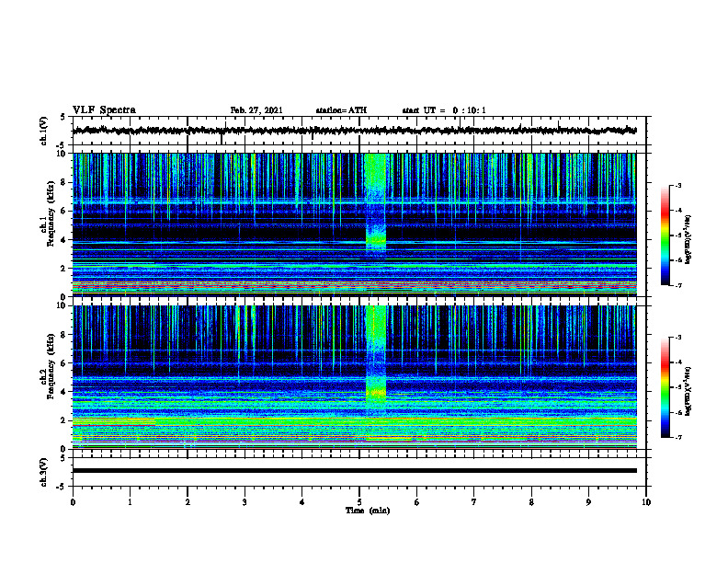The height and width of the screenshot is (563, 728).
Task: Click the lower spectrogram's color scale bar
Action: 665,387
